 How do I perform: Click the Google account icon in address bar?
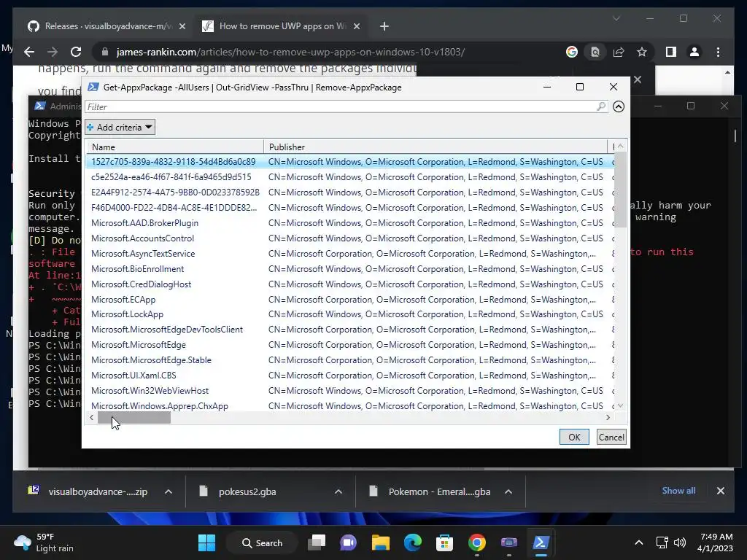(572, 52)
